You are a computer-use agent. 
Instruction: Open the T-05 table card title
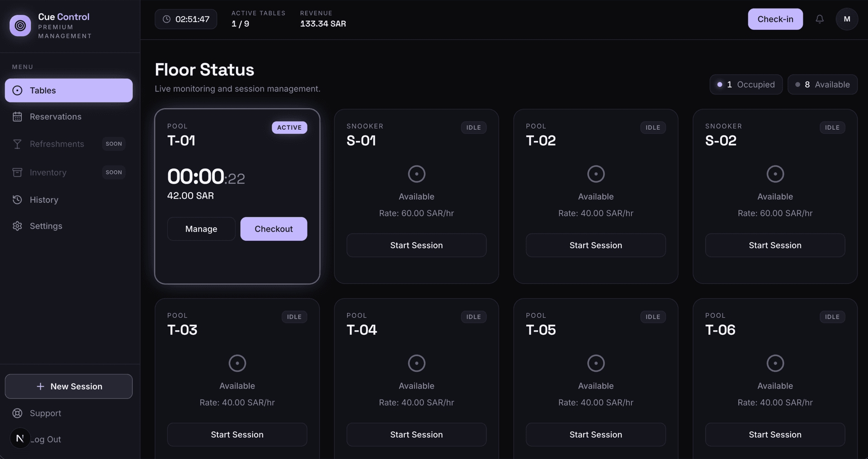pyautogui.click(x=541, y=330)
